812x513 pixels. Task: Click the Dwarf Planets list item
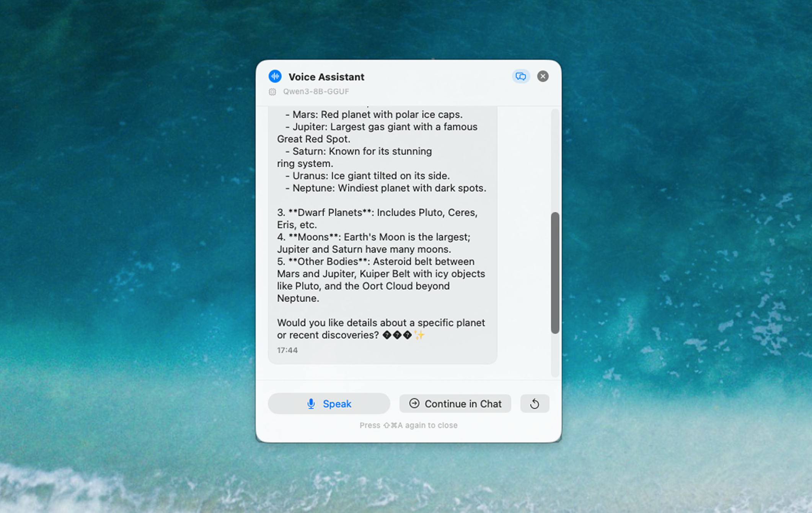pos(377,219)
